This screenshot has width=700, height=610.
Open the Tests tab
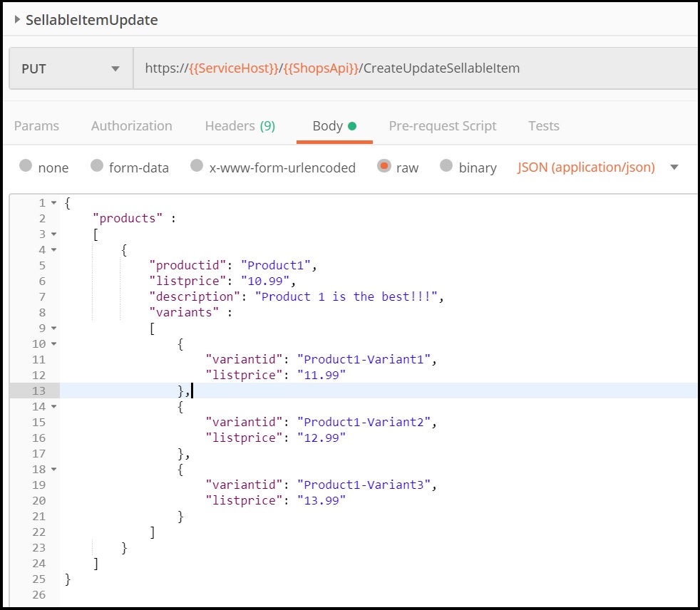tap(544, 126)
